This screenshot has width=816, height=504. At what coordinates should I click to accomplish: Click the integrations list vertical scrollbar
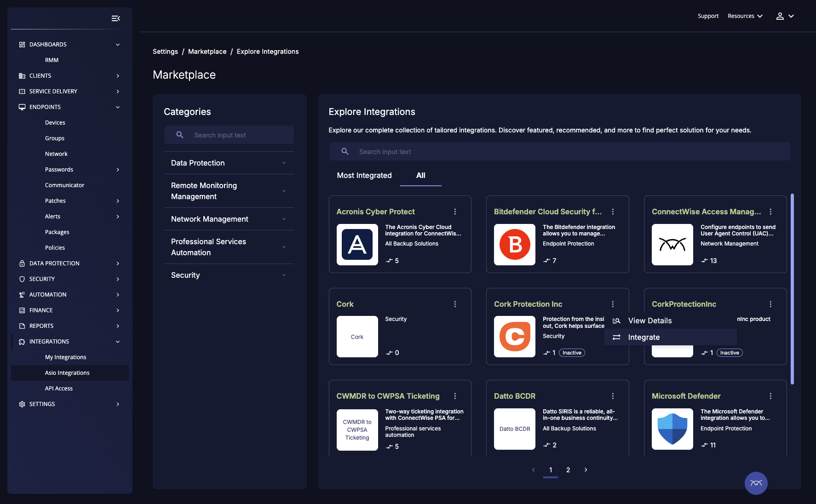tap(792, 289)
